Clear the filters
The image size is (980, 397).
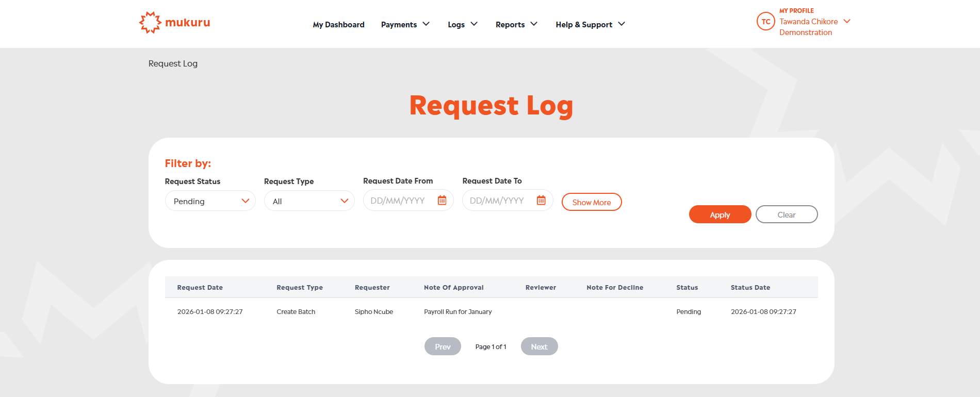pos(787,214)
